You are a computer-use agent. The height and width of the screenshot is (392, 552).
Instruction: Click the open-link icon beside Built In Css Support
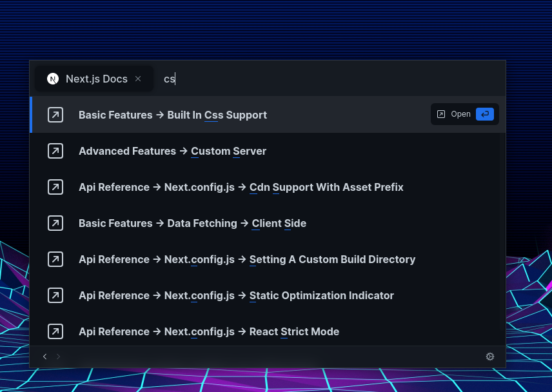point(55,115)
